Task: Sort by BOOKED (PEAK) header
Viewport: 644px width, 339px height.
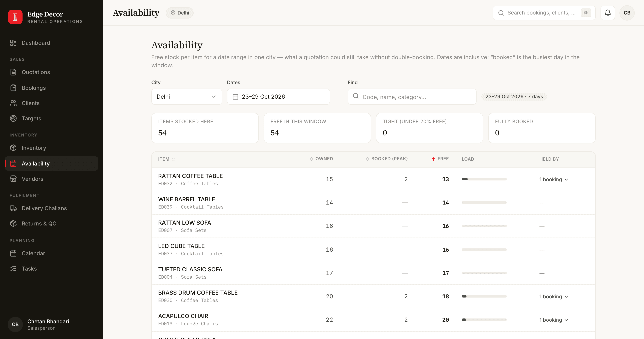Action: (x=387, y=159)
